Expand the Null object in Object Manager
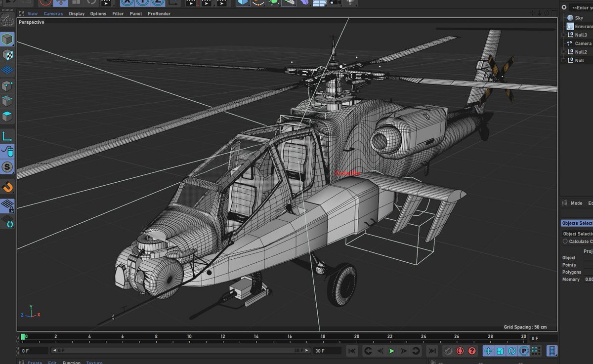This screenshot has height=364, width=593. coord(563,60)
